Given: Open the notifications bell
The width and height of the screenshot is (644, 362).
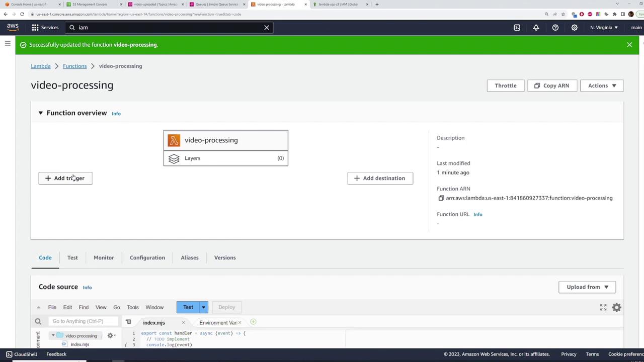Looking at the screenshot, I should pyautogui.click(x=536, y=27).
